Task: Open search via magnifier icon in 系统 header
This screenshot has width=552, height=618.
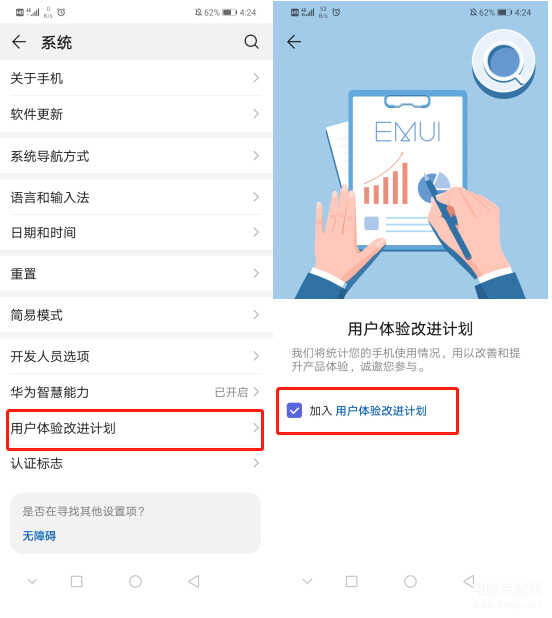Action: [x=251, y=41]
